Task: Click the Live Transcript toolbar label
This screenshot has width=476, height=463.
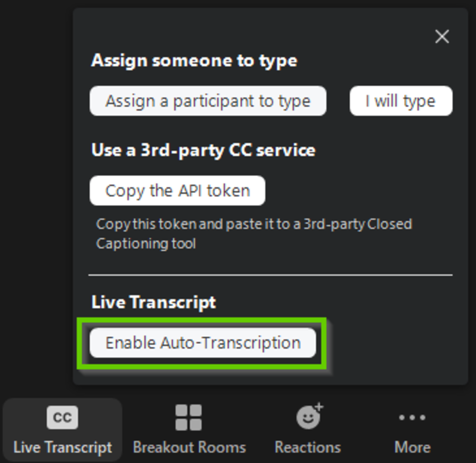Action: pos(62,447)
